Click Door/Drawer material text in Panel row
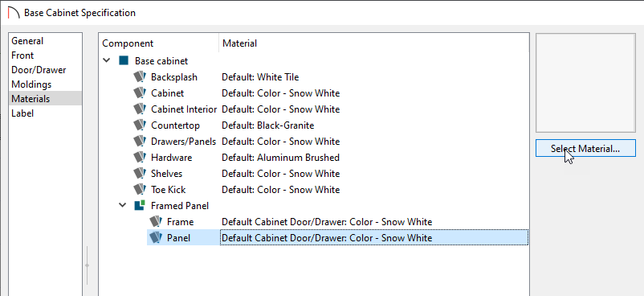 coord(327,237)
